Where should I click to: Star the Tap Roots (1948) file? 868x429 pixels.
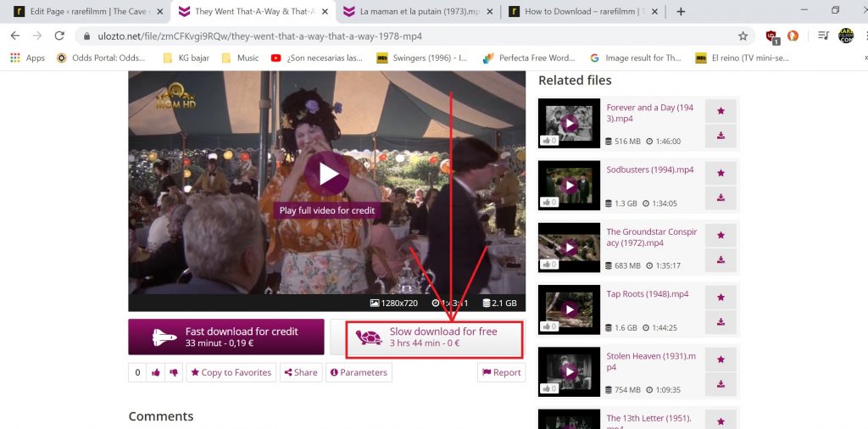click(x=721, y=297)
